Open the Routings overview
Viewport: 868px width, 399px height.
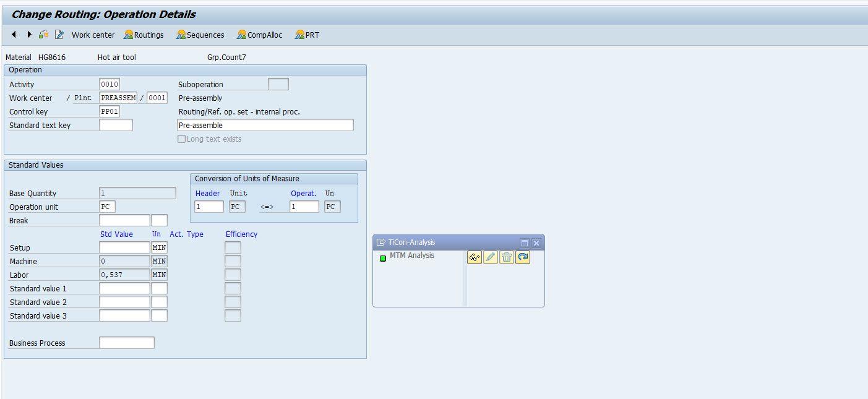[144, 35]
